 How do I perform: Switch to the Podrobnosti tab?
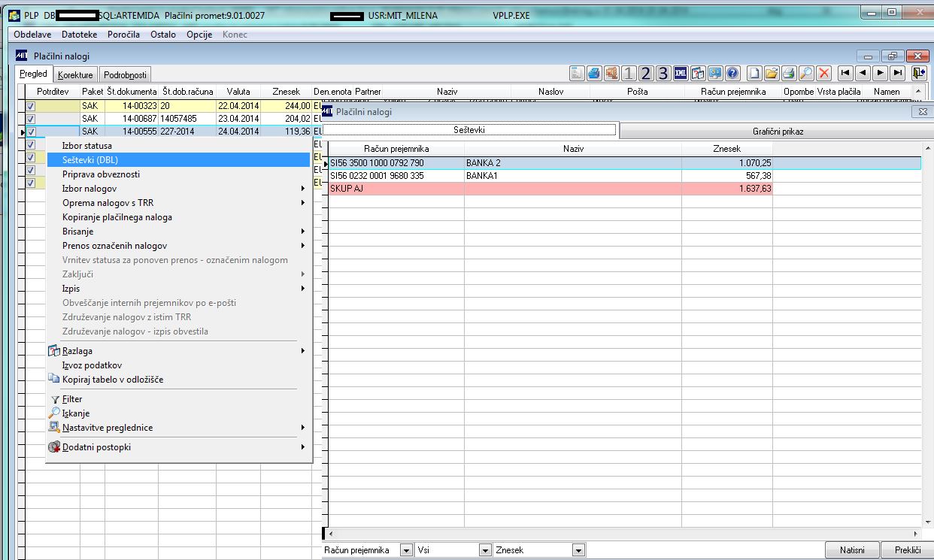(126, 74)
